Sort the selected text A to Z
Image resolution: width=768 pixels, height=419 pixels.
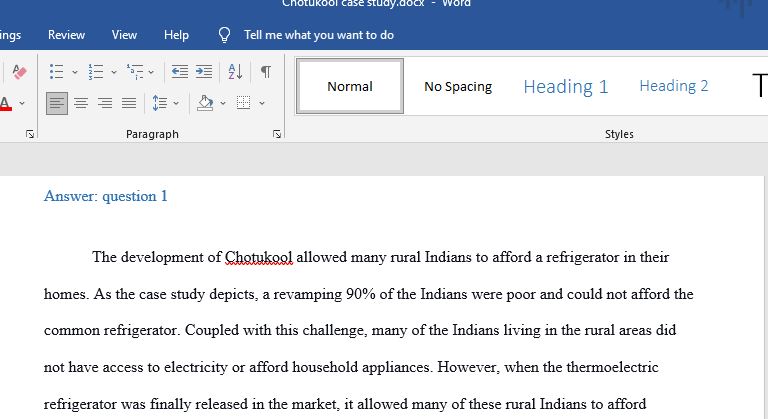(x=235, y=72)
